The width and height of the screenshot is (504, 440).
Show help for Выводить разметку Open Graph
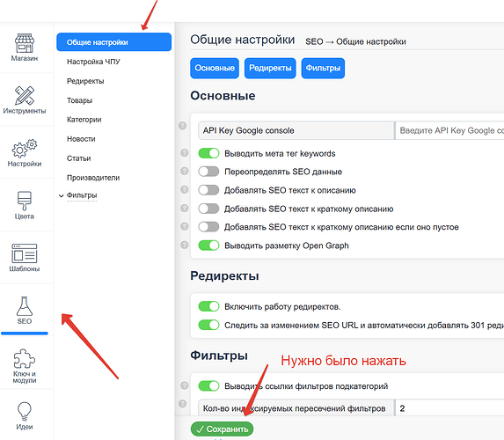[x=184, y=246]
